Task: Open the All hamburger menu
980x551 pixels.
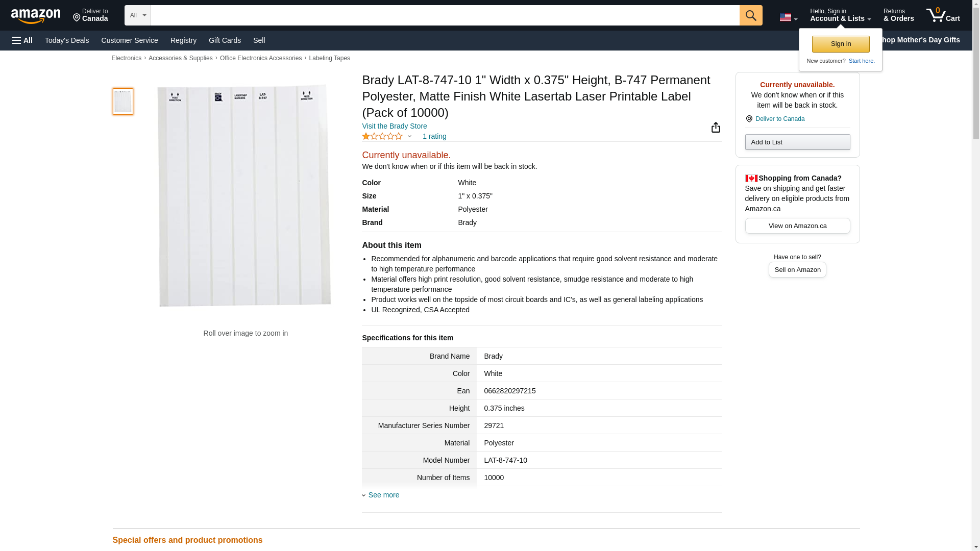Action: [22, 40]
